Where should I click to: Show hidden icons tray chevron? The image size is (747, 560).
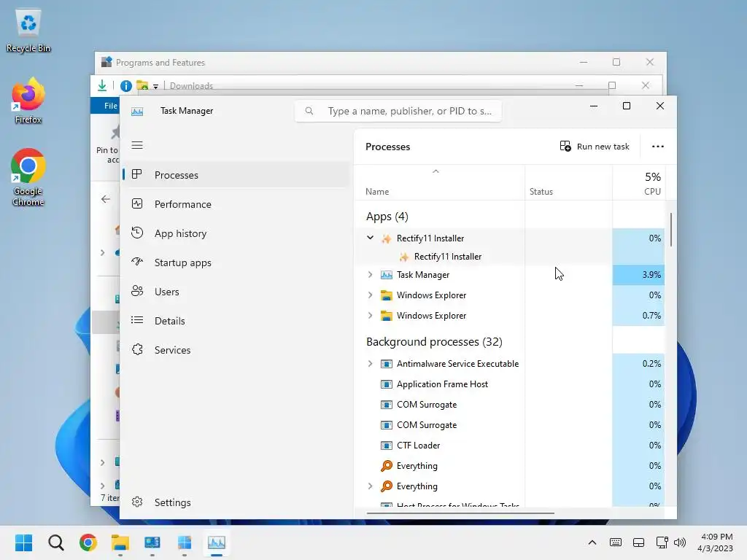(x=592, y=542)
